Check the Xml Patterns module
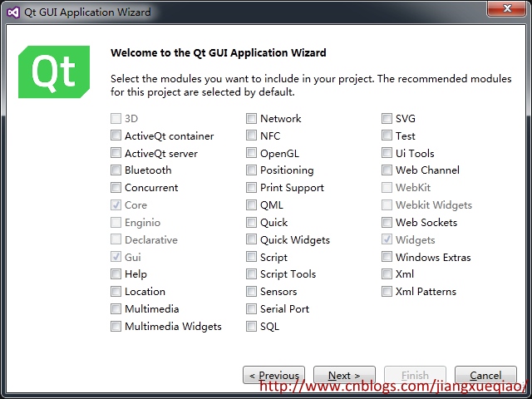The height and width of the screenshot is (399, 532). coord(387,291)
